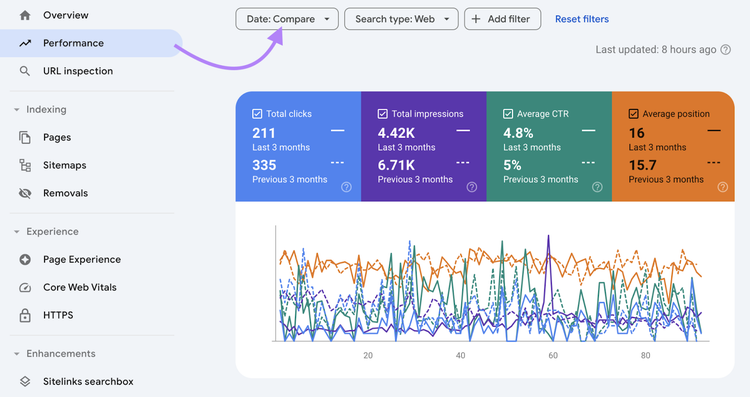Click the 4.42K impressions value
Viewport: 750px width, 397px height.
(x=396, y=133)
